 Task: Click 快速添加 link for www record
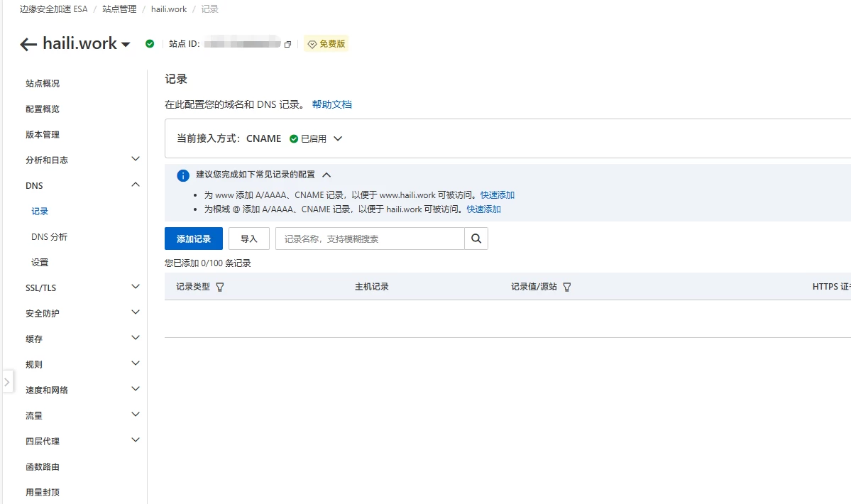tap(497, 195)
